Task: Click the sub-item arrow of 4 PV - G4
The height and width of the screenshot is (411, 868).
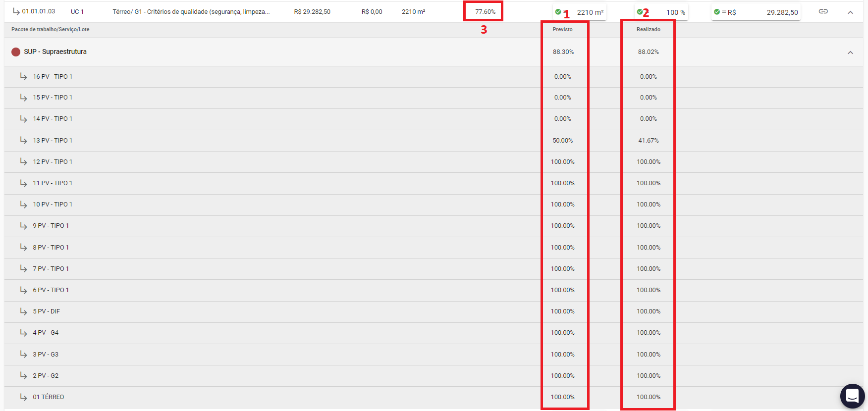Action: [x=23, y=332]
